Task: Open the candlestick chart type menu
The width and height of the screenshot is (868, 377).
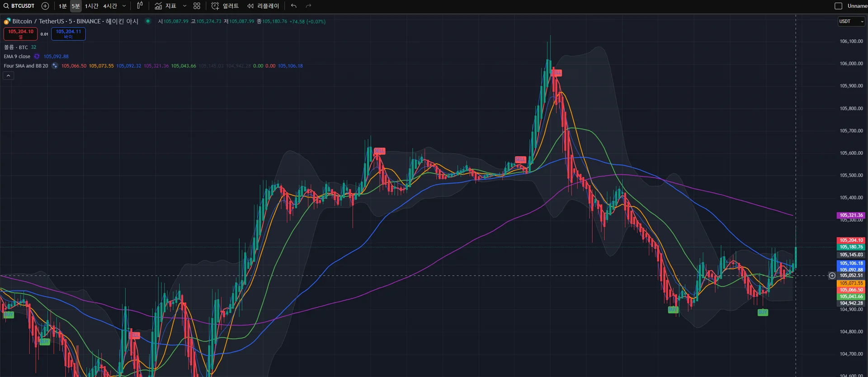Action: coord(140,6)
